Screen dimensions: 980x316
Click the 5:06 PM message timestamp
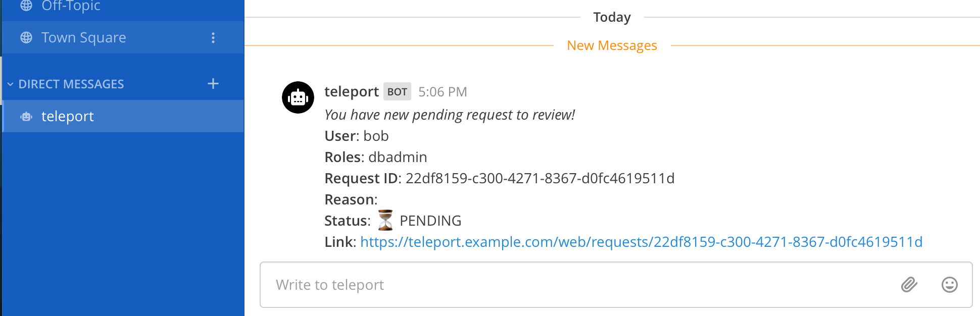443,92
